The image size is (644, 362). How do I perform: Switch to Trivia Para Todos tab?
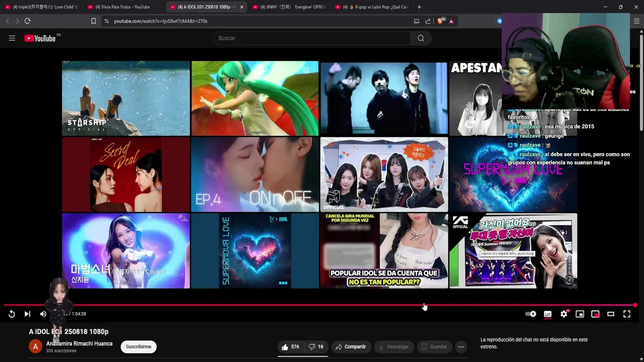pyautogui.click(x=124, y=7)
